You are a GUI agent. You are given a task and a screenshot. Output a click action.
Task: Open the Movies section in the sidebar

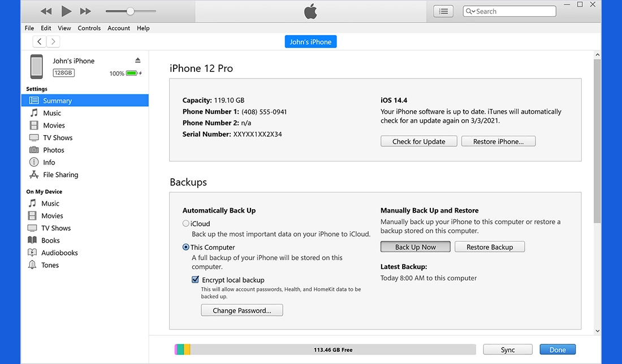(x=54, y=125)
